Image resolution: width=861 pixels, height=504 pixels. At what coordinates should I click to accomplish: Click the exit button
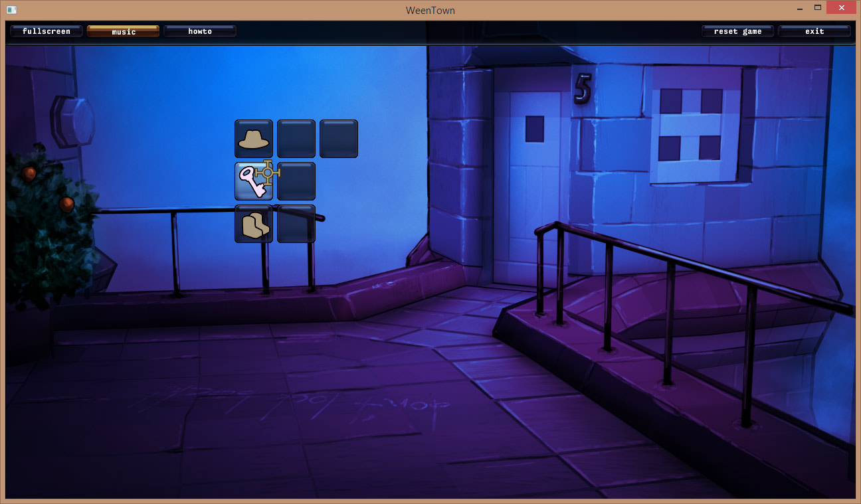tap(814, 31)
